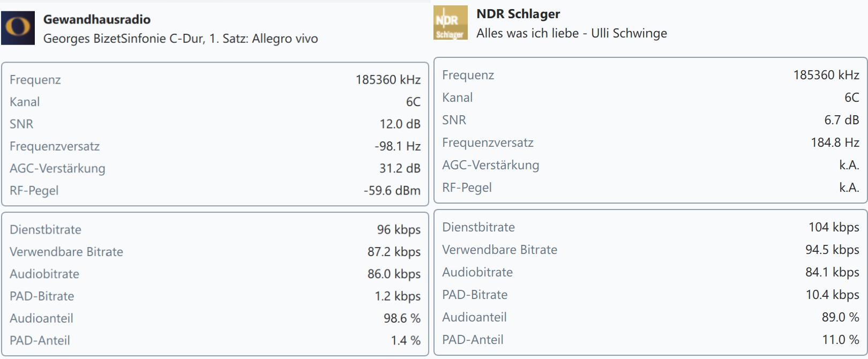Click NDR Schlager PAD-Bitrate 10.4 kbps

pyautogui.click(x=833, y=295)
